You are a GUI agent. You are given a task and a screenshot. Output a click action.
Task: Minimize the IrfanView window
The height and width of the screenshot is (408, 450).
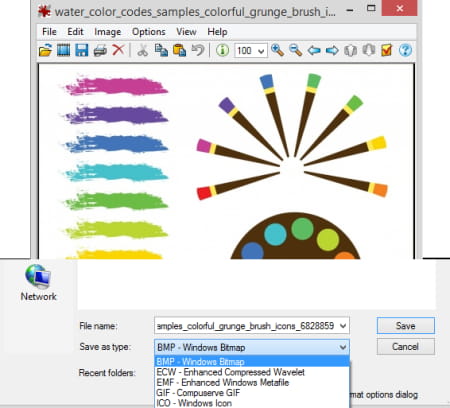click(x=350, y=10)
